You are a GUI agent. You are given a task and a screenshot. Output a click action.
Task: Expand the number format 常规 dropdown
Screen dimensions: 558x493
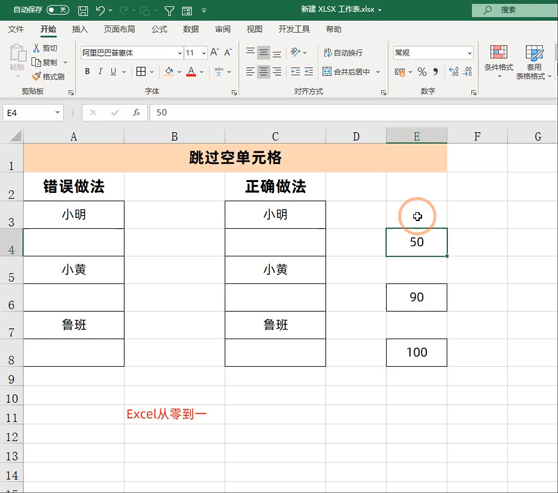coord(469,53)
